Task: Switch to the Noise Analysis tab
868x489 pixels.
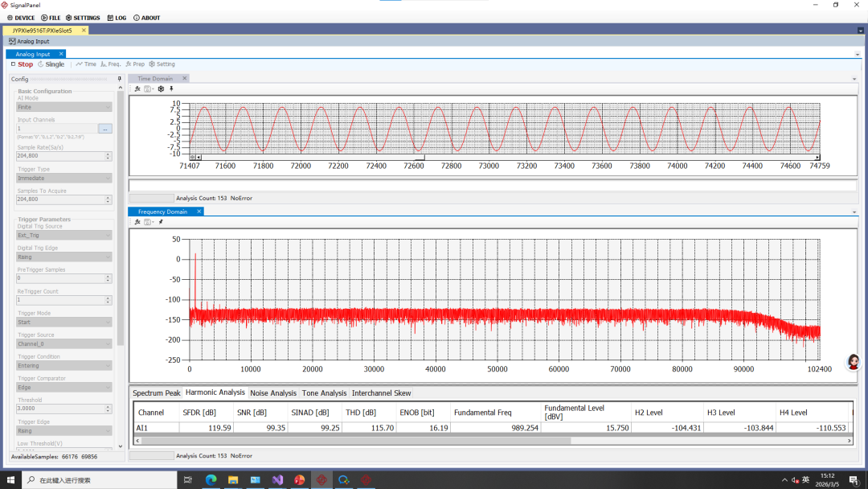Action: (273, 393)
